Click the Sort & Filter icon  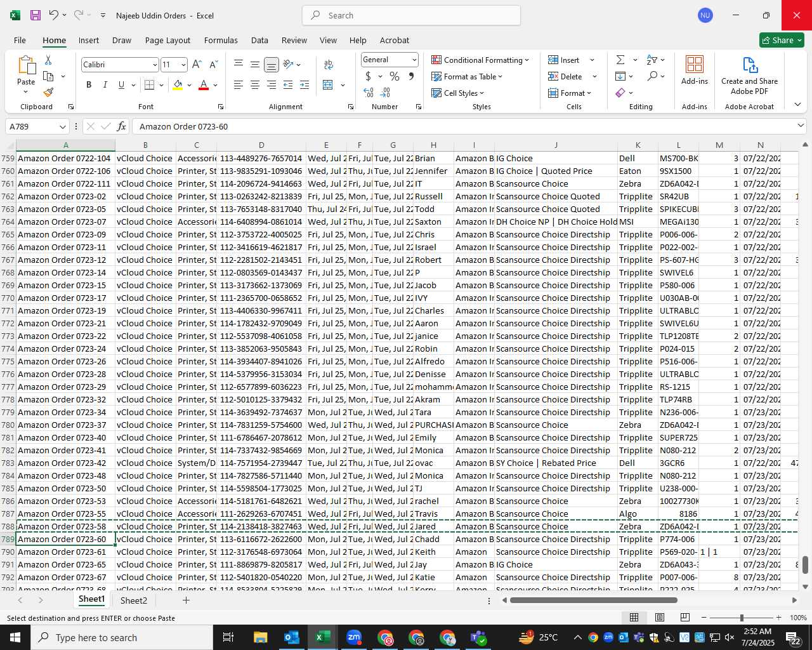click(652, 60)
